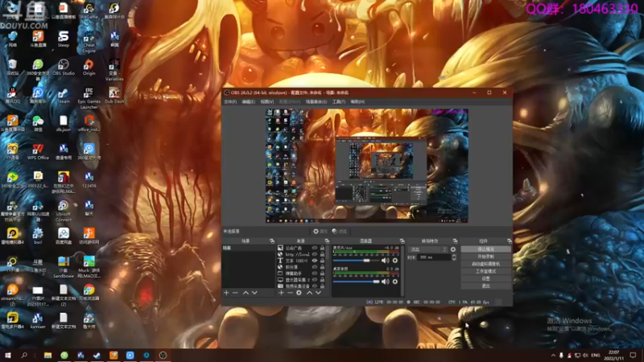
Task: Adjust the 桌面音频 volume slider
Action: tap(356, 282)
